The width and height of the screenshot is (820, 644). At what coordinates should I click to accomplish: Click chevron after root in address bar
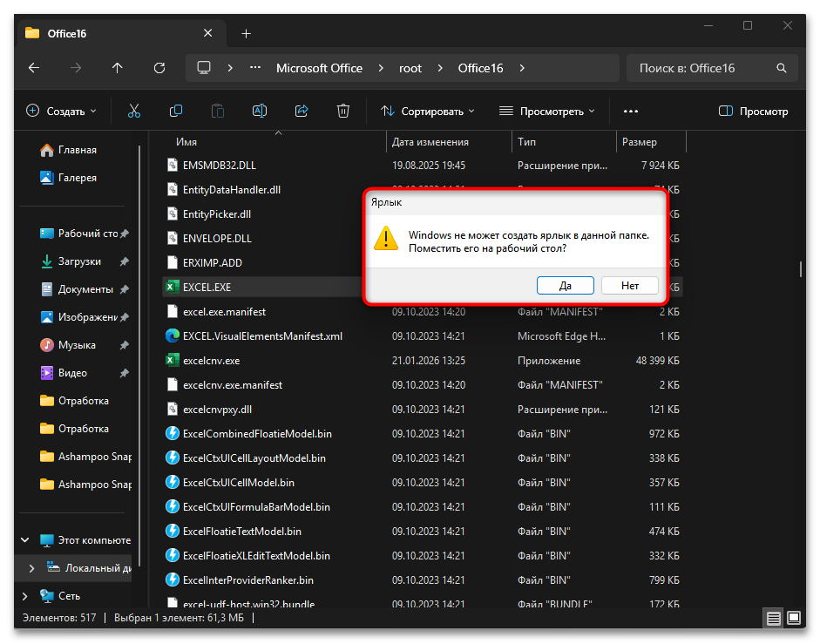pos(440,68)
